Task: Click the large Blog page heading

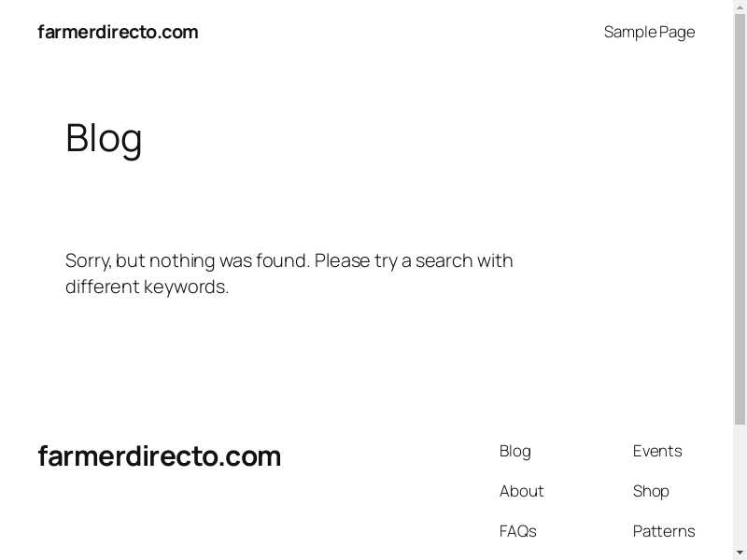Action: point(104,138)
